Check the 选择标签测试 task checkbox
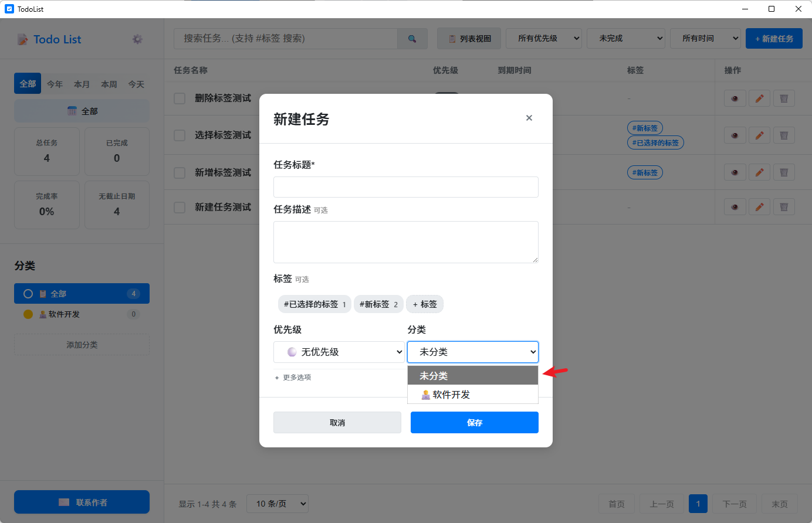This screenshot has height=523, width=812. click(x=180, y=135)
